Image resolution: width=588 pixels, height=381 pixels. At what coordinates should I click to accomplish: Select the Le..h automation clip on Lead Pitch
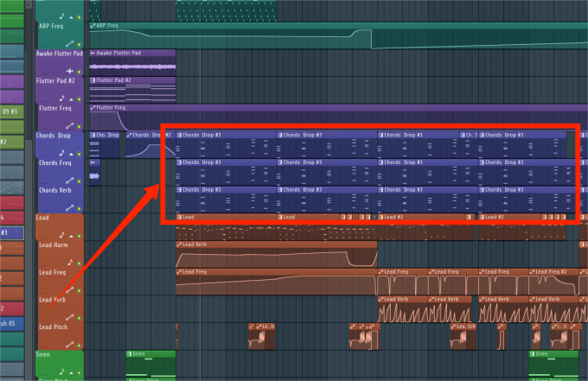click(x=265, y=336)
